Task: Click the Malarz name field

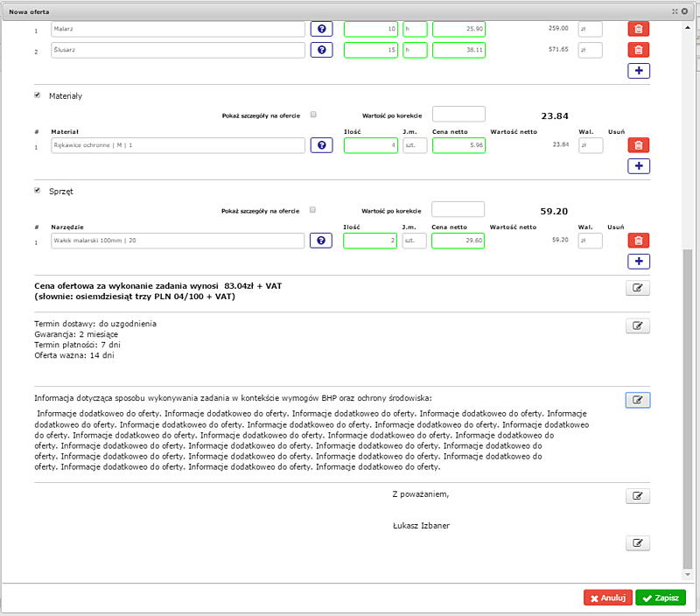Action: (178, 29)
